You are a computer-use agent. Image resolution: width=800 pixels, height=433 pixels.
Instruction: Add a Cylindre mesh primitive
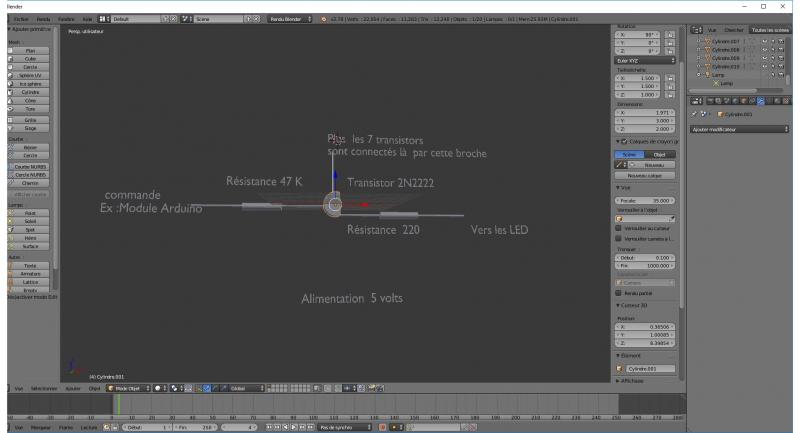click(x=30, y=92)
